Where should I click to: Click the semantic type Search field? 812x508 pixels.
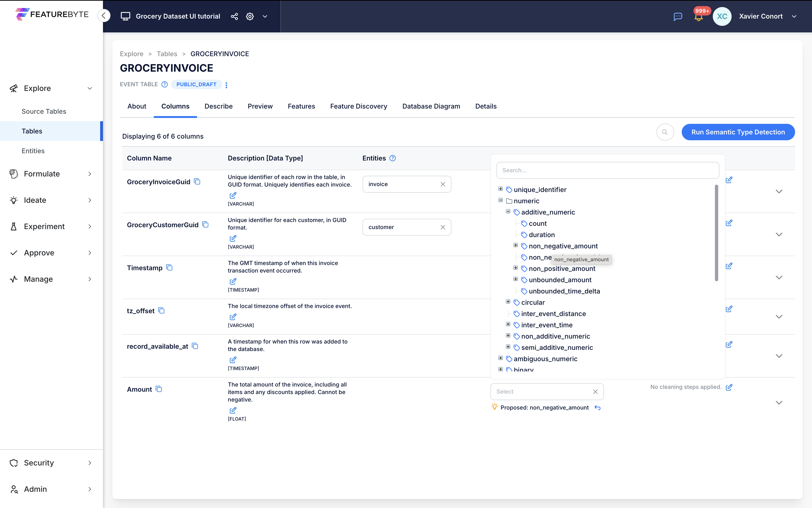click(x=608, y=170)
